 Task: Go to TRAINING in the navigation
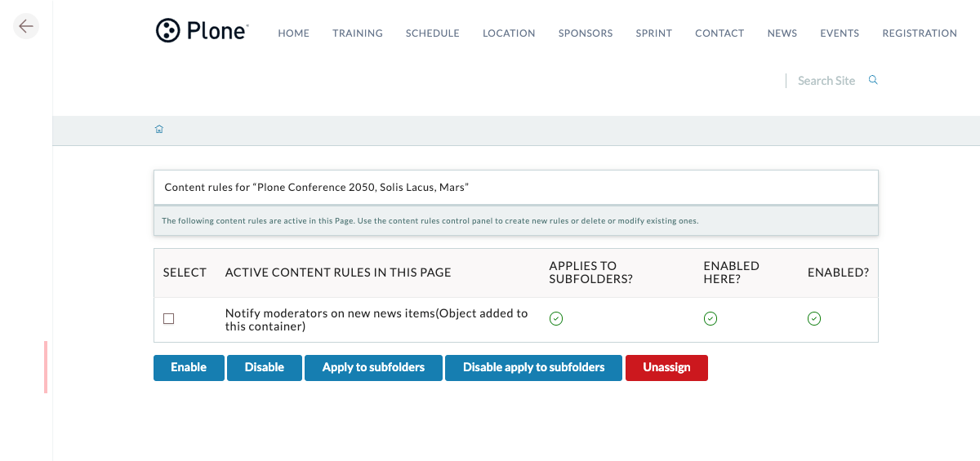(x=358, y=33)
